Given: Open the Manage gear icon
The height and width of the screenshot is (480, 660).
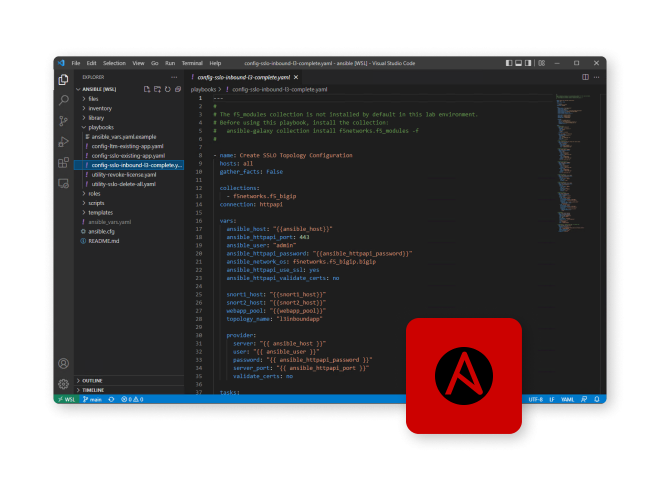Looking at the screenshot, I should tap(64, 384).
